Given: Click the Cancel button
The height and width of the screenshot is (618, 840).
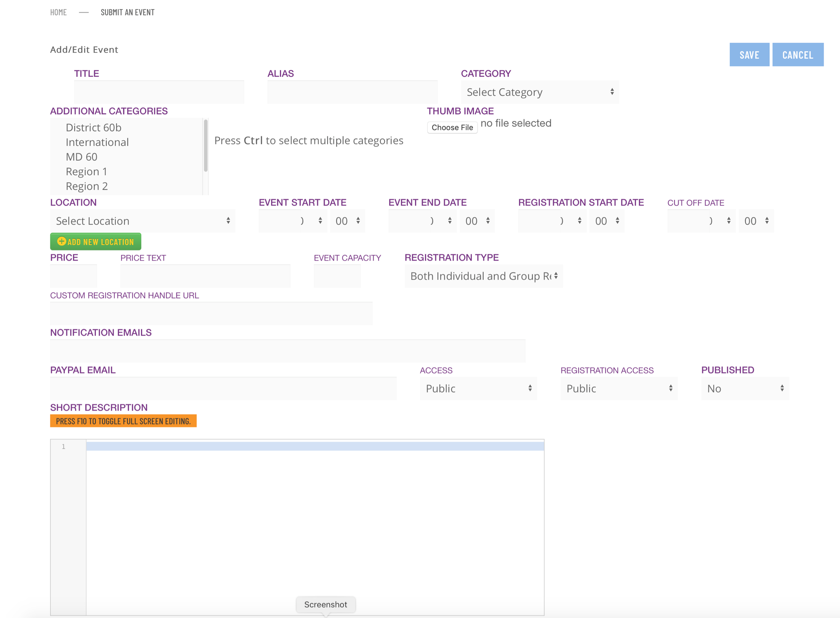Looking at the screenshot, I should point(797,55).
